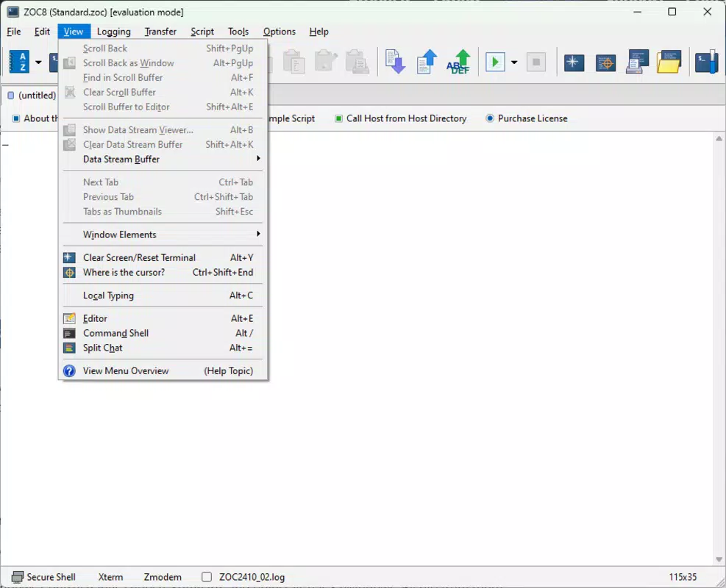Click the green Run Script play icon
The image size is (726, 588).
click(495, 62)
